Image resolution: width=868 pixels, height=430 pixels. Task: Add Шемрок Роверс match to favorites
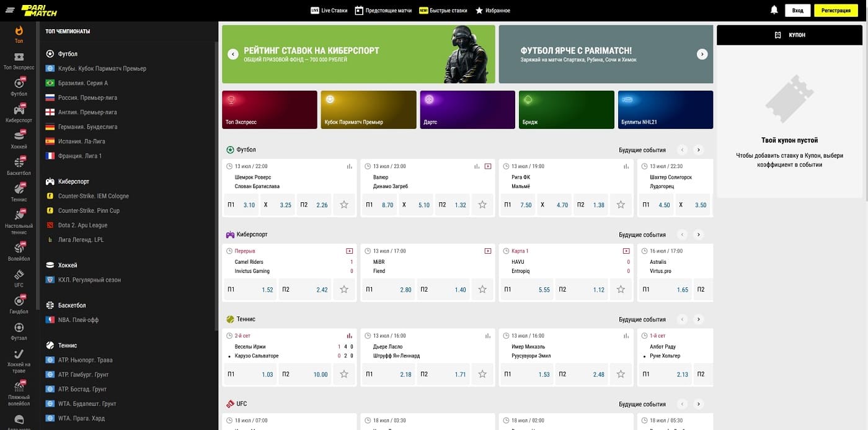(x=344, y=205)
